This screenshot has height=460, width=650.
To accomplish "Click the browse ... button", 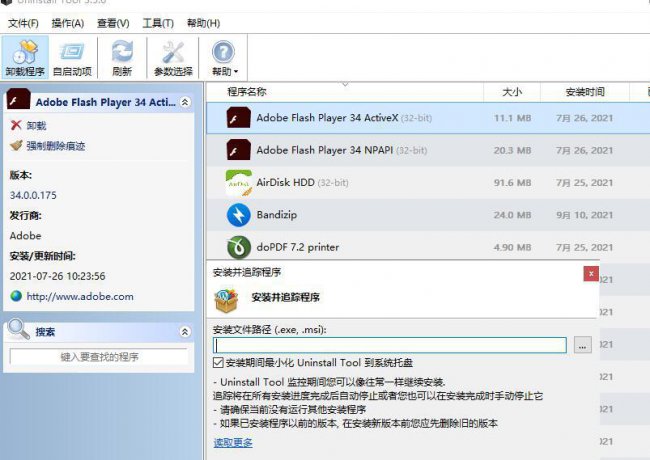I will [x=582, y=345].
